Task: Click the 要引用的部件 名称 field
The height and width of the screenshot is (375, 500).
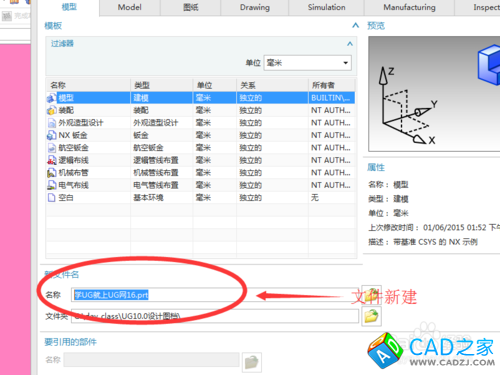Action: [x=152, y=360]
